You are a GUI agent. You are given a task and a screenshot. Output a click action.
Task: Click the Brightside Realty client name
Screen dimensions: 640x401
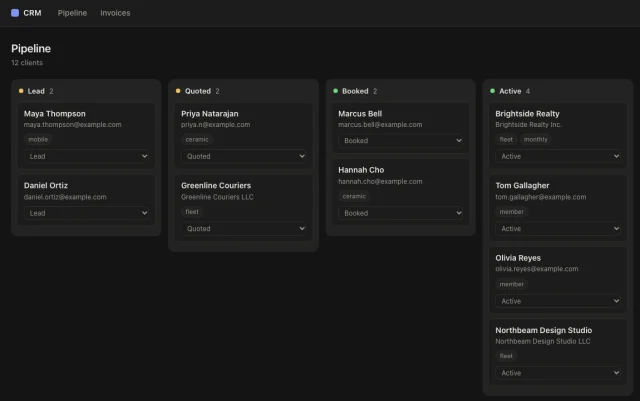tap(527, 114)
